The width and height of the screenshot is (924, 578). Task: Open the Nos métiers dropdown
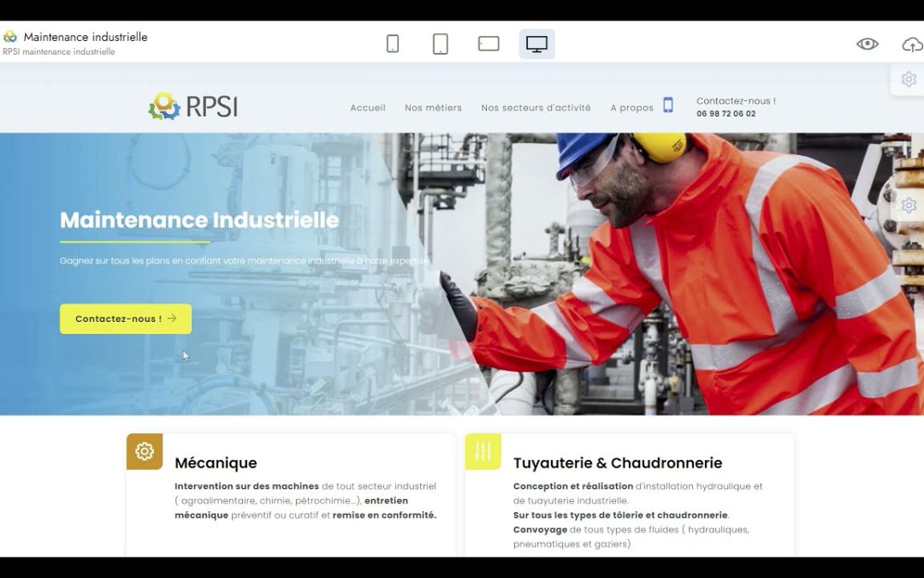pos(433,107)
